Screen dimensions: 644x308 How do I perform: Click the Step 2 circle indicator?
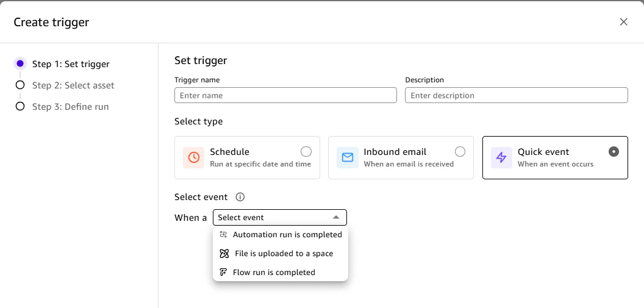[x=20, y=85]
